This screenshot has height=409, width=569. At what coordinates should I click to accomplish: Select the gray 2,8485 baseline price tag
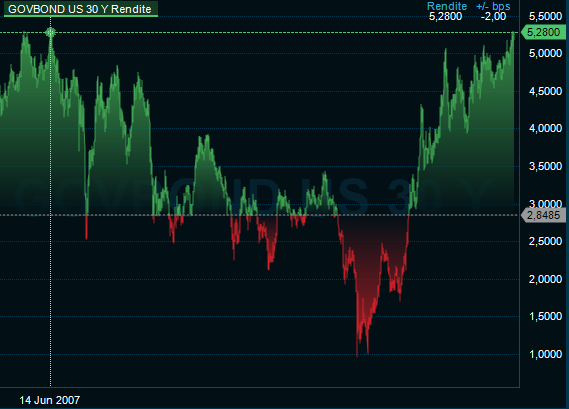coord(543,215)
